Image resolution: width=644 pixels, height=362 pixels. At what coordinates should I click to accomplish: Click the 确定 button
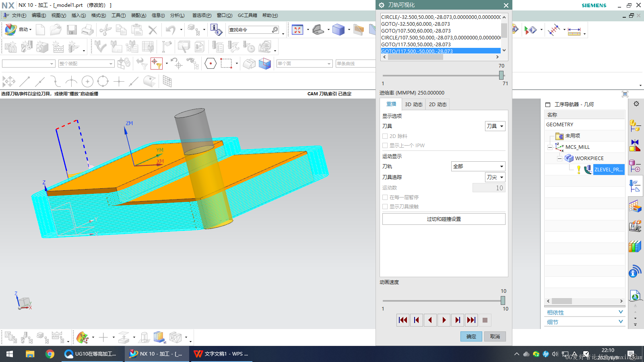tap(471, 337)
